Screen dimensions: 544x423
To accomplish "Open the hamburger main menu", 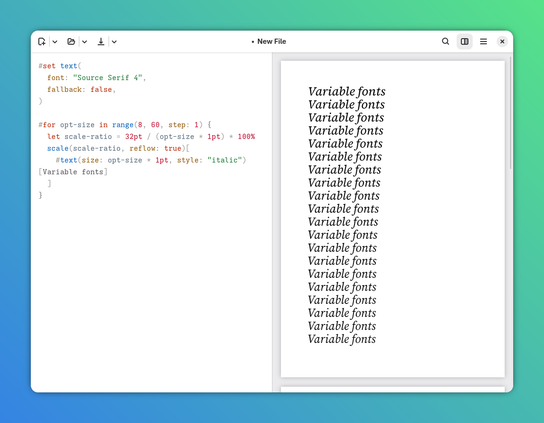I will click(x=483, y=42).
